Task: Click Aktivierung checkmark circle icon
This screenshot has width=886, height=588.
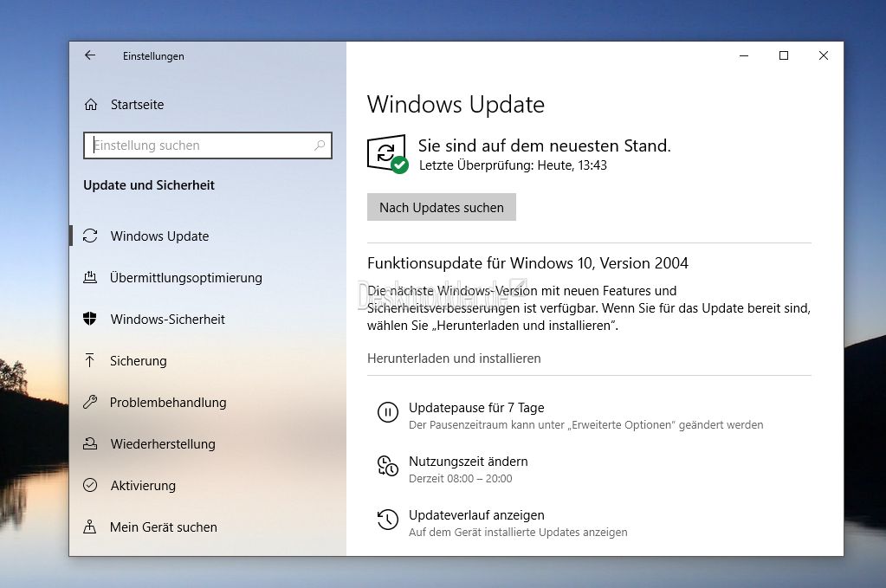Action: [x=90, y=485]
